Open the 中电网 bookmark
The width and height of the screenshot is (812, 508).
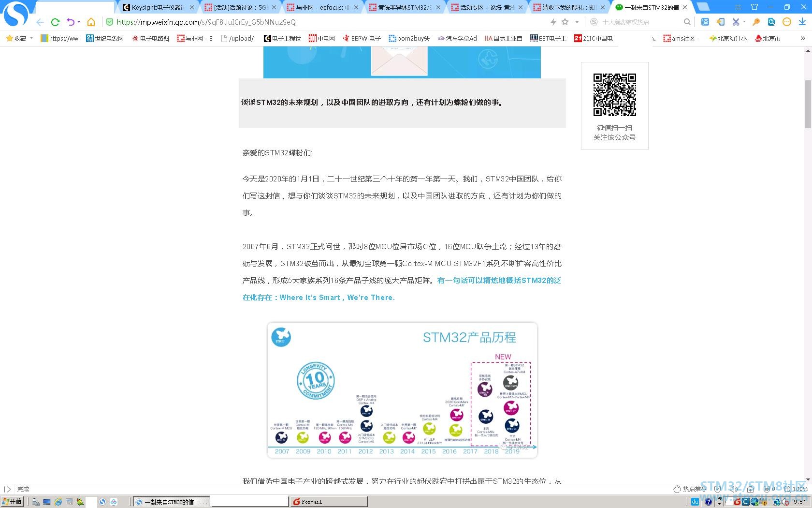pos(322,38)
